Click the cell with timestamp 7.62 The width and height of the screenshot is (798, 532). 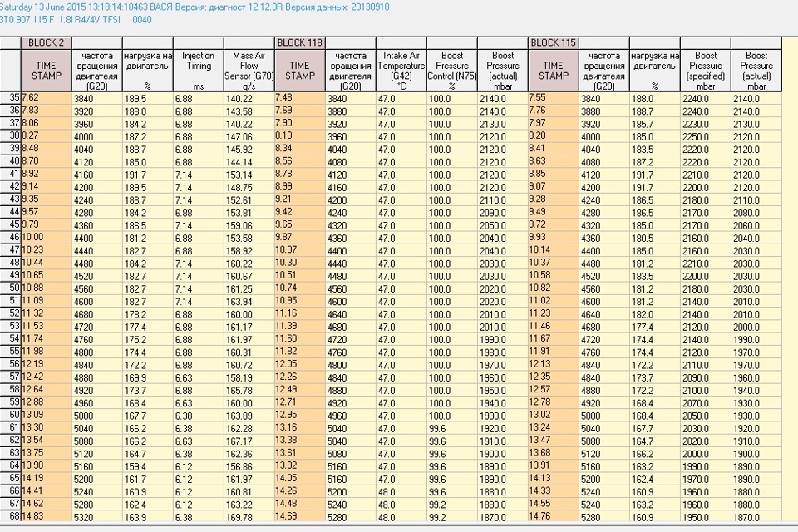click(47, 97)
